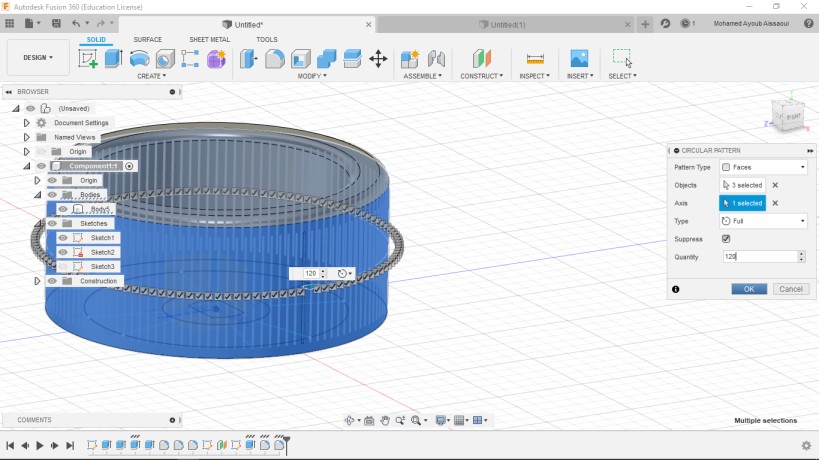Switch to the Surface tab
819x460 pixels.
click(147, 40)
